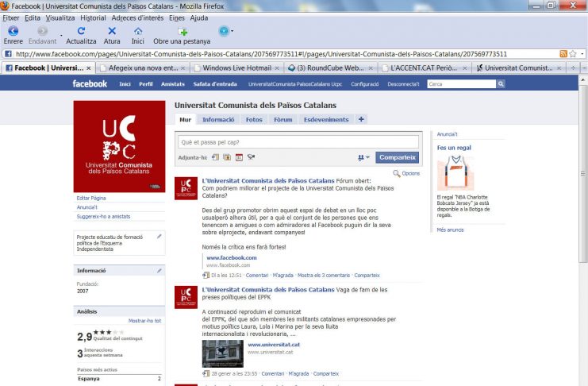The height and width of the screenshot is (386, 588).
Task: Click the Facebook search magnifier button
Action: [501, 84]
